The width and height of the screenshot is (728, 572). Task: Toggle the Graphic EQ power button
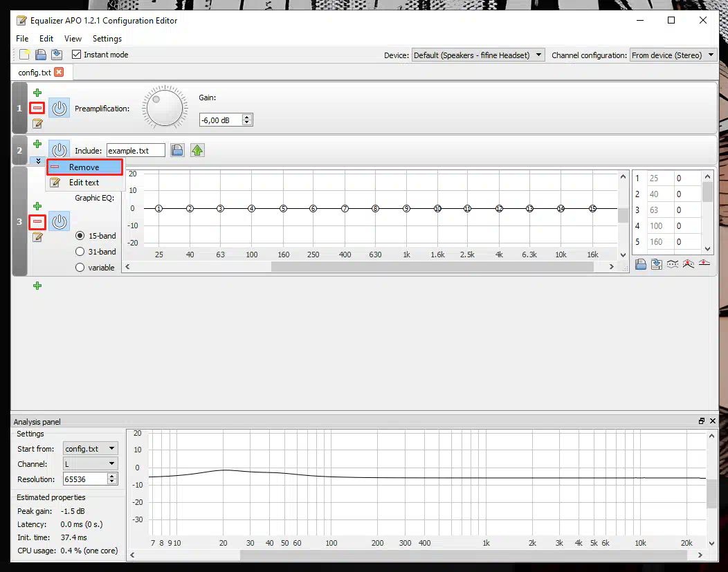click(60, 222)
